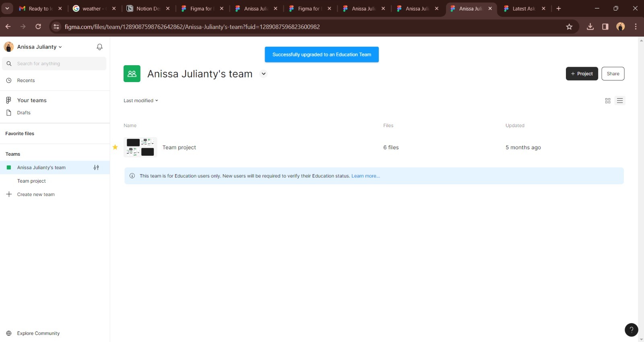Click Create new team
Screen dimensions: 644x342
(36, 194)
